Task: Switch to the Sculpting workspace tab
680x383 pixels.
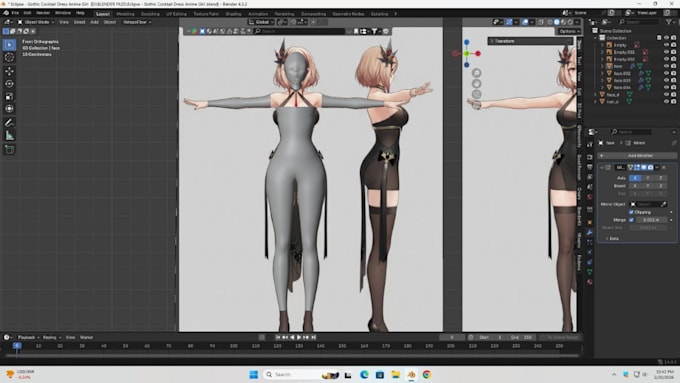Action: 150,14
